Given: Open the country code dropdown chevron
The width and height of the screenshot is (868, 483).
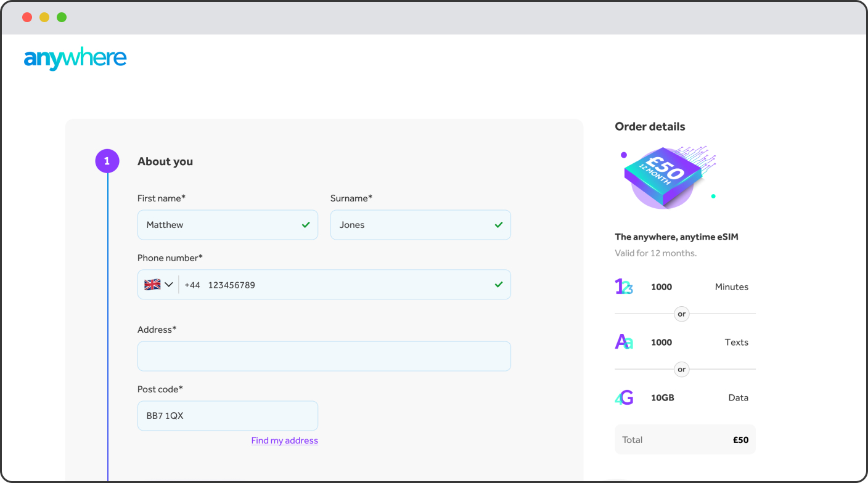Looking at the screenshot, I should pyautogui.click(x=169, y=285).
